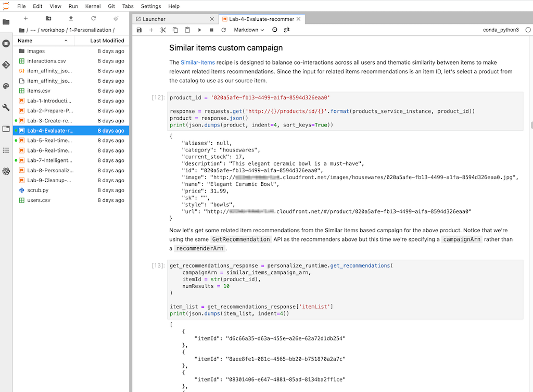Run the selected cell
533x392 pixels.
pos(199,30)
